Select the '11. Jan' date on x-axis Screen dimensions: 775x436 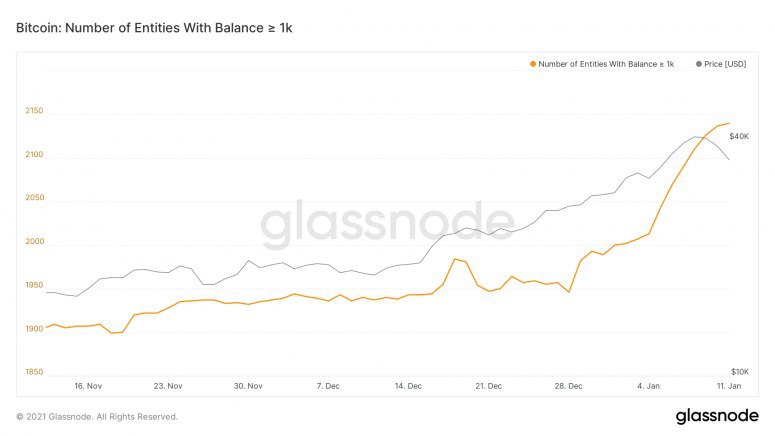[729, 385]
